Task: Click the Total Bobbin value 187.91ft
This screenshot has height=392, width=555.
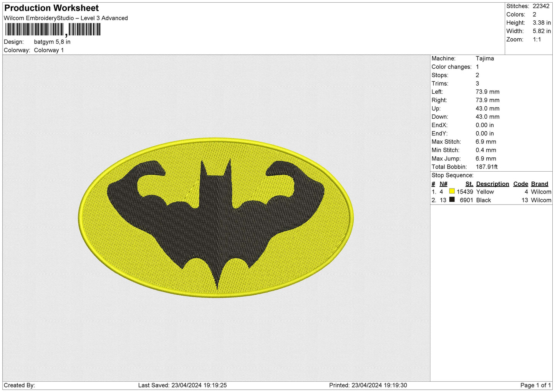Action: (x=487, y=167)
